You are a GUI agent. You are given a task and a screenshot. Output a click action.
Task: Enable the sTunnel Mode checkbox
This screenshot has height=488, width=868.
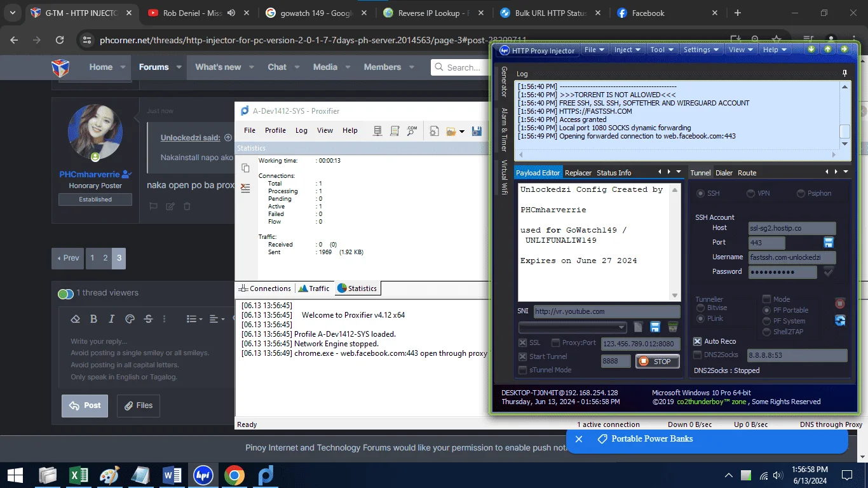click(x=523, y=370)
